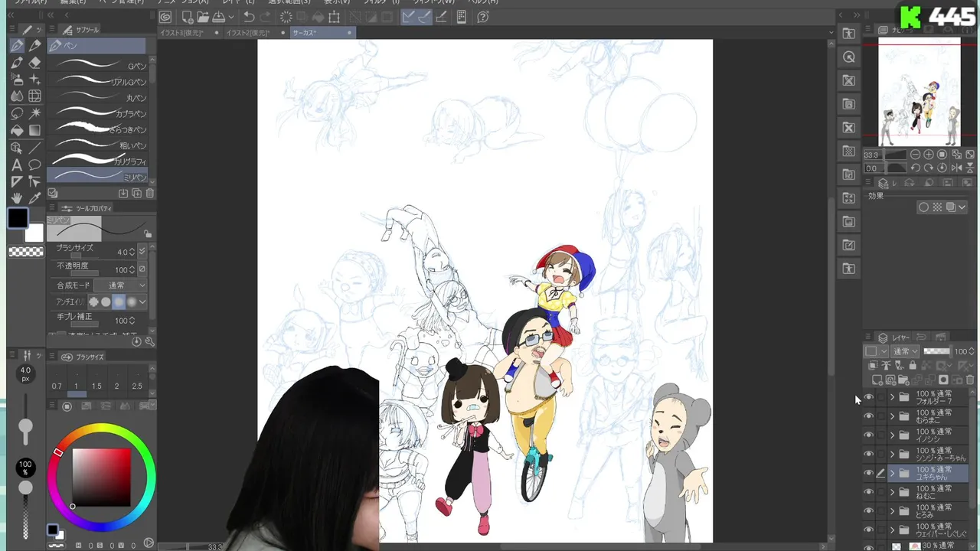Select the Balloon tool

point(34,165)
